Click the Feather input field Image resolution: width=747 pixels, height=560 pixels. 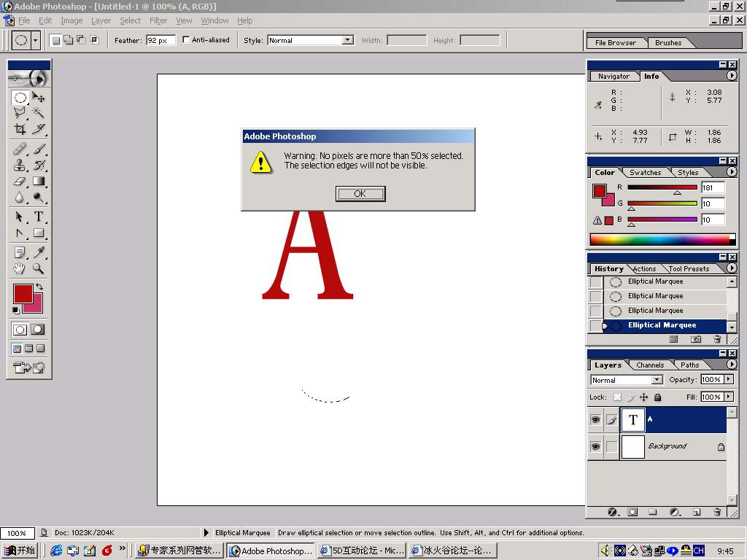click(160, 40)
